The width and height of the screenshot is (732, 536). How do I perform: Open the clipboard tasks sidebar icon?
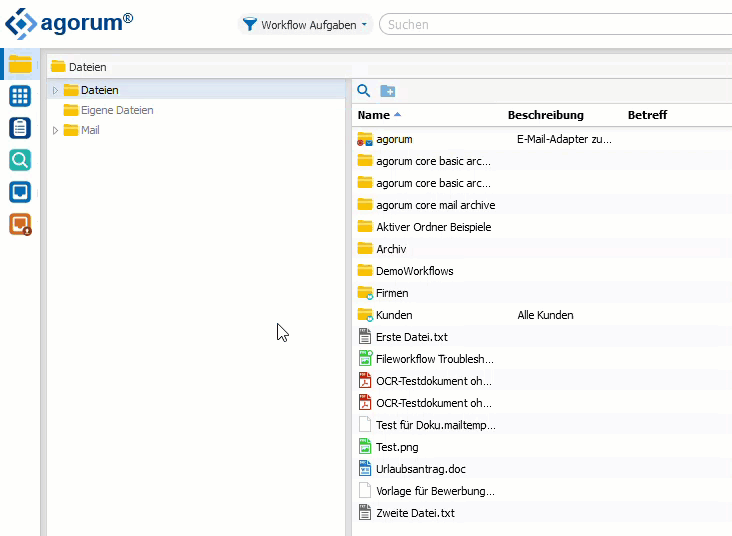click(20, 128)
